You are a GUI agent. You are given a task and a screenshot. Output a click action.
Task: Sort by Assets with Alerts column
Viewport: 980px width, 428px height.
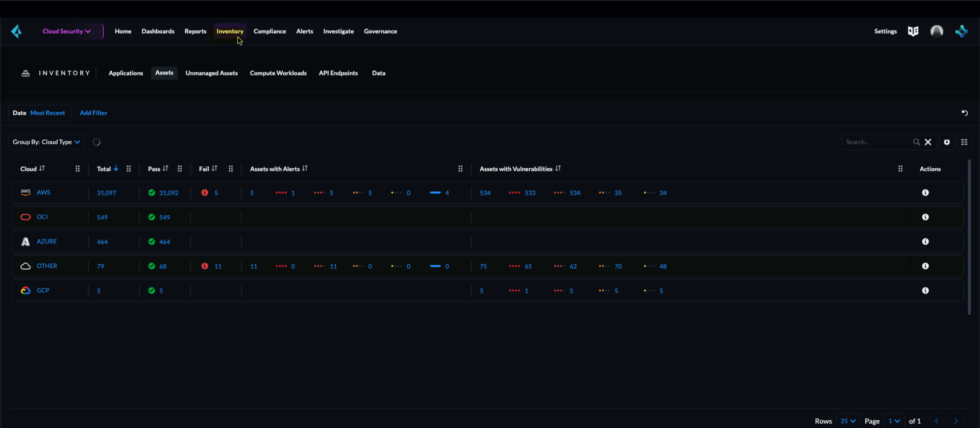coord(305,168)
